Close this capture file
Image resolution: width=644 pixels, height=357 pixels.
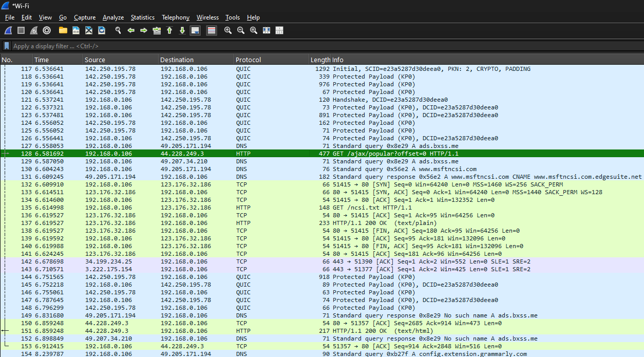click(89, 31)
